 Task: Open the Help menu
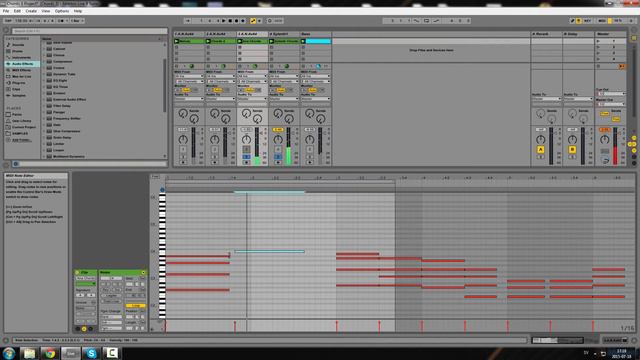78,11
